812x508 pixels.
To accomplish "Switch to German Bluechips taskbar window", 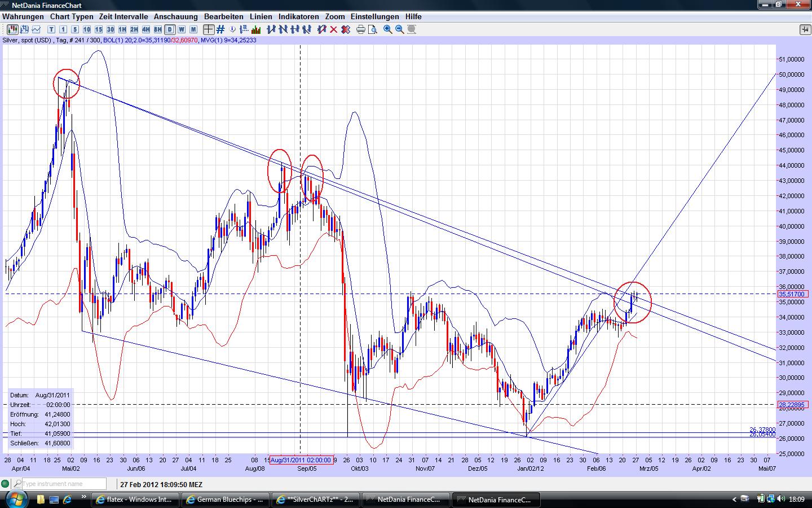I will 226,500.
